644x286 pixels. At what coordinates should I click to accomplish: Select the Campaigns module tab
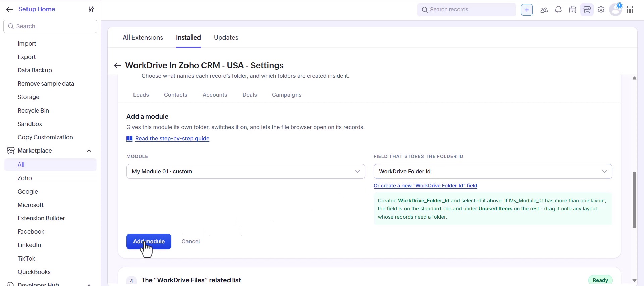tap(287, 95)
